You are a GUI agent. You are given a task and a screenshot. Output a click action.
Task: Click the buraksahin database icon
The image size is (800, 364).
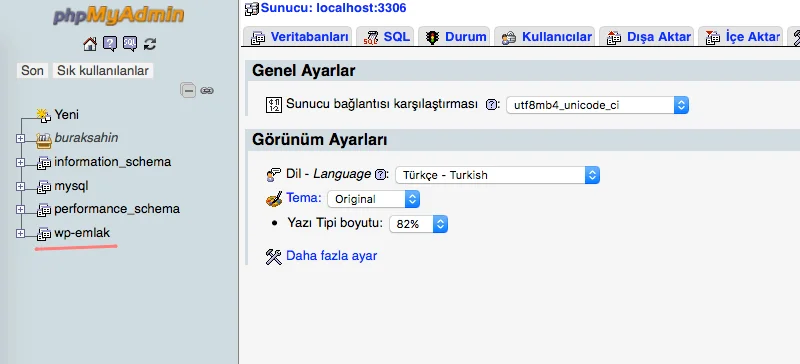(44, 139)
